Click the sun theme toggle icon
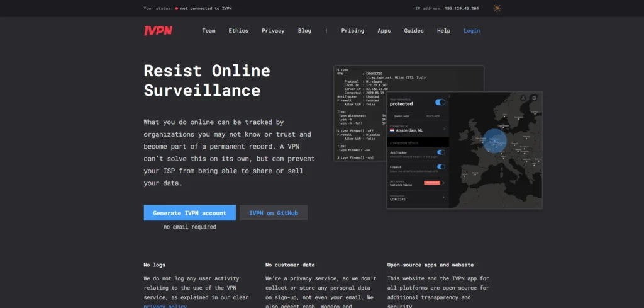 (x=497, y=8)
